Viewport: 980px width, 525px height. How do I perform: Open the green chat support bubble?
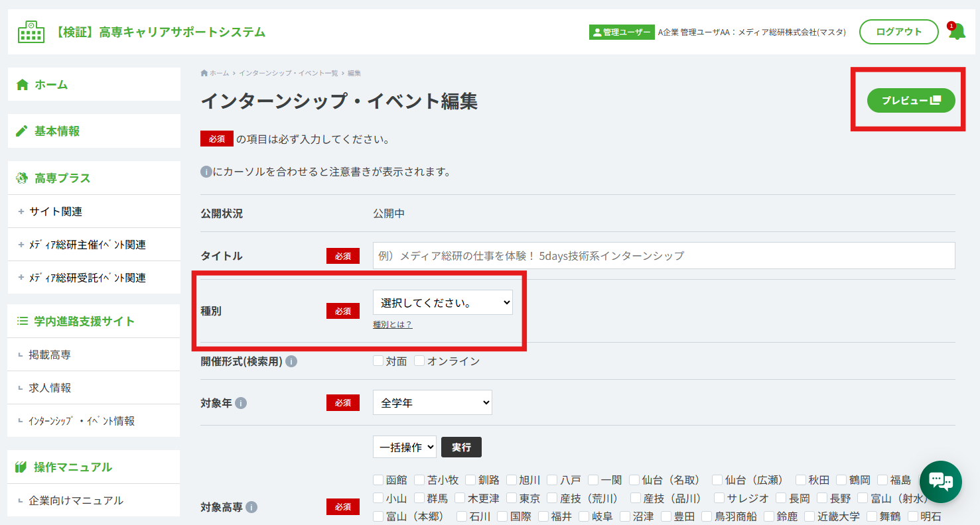(x=941, y=481)
